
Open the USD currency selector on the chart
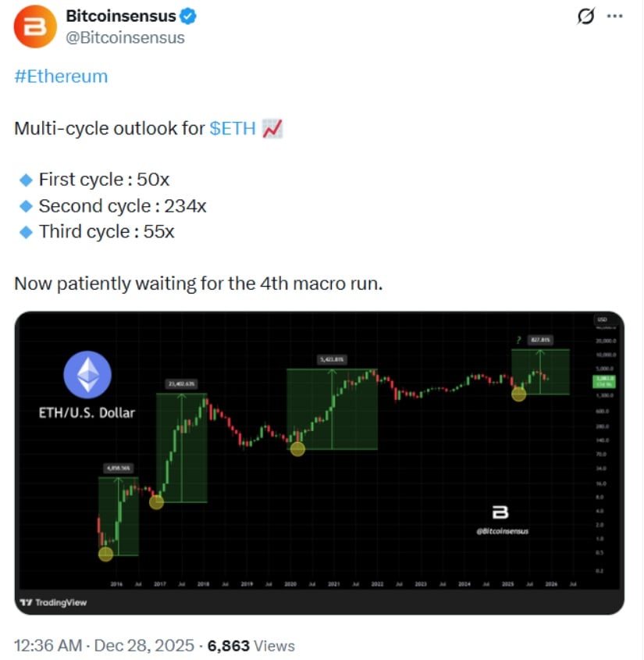click(x=603, y=320)
